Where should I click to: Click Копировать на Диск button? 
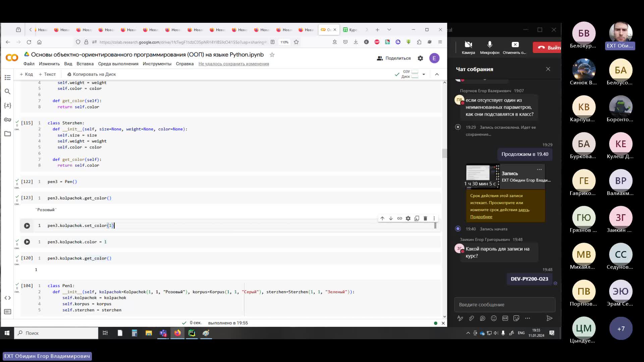click(91, 74)
